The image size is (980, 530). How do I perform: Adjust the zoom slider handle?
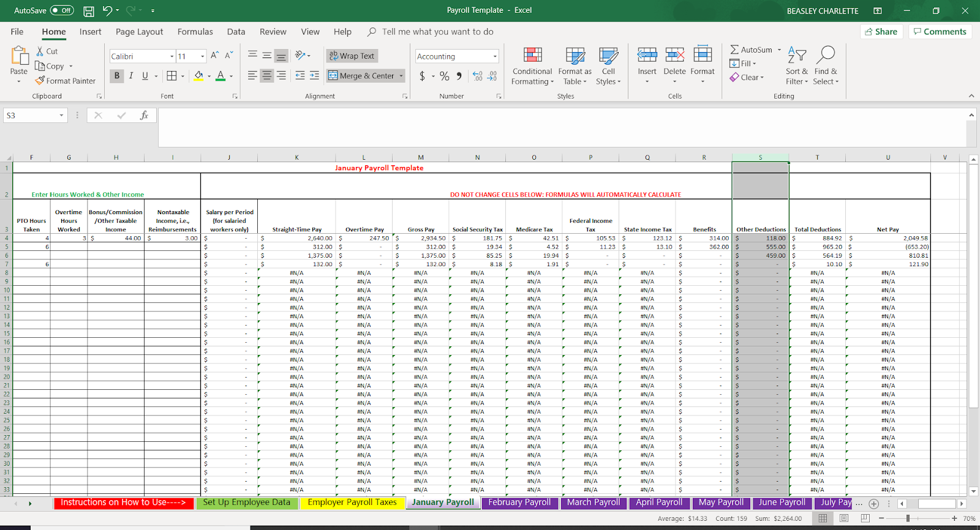point(908,518)
